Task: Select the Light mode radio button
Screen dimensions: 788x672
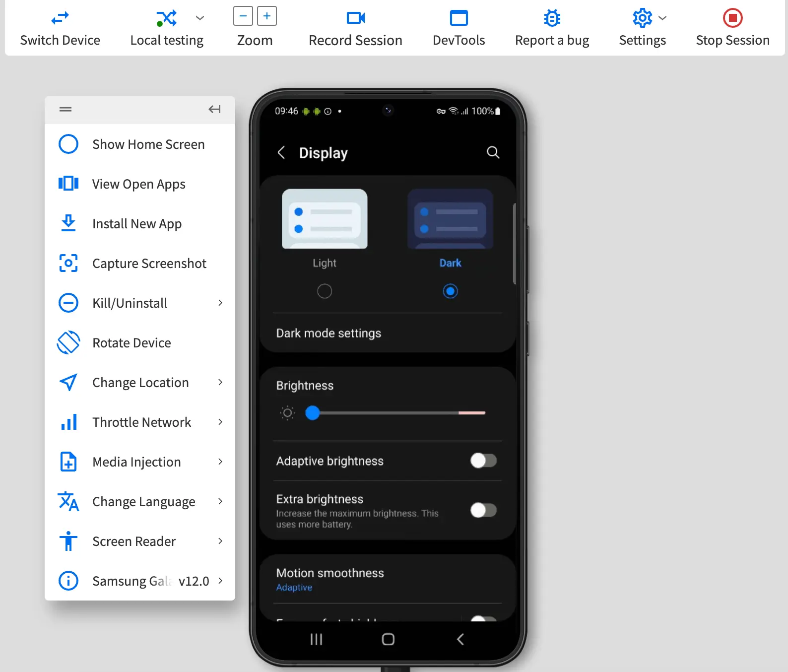Action: coord(325,291)
